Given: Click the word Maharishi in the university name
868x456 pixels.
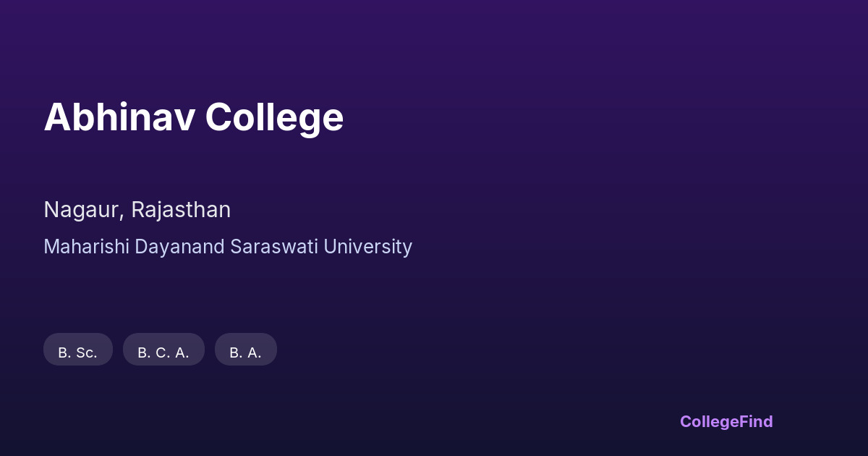Looking at the screenshot, I should (86, 247).
